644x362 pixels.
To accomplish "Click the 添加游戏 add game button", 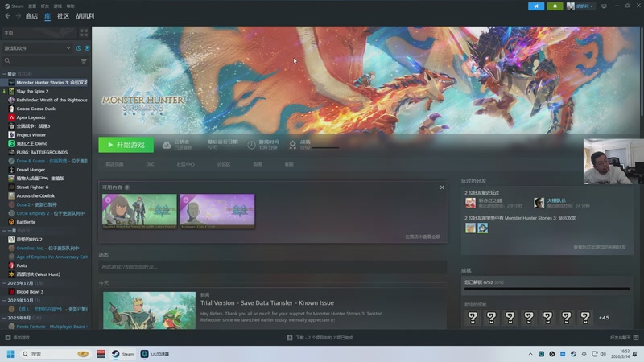I will tap(17, 338).
